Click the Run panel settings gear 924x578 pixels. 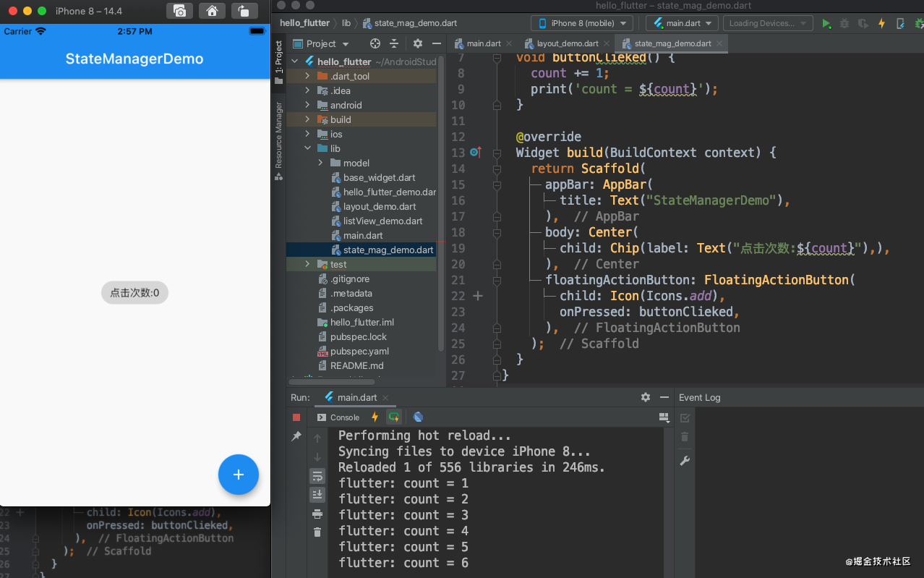tap(646, 397)
